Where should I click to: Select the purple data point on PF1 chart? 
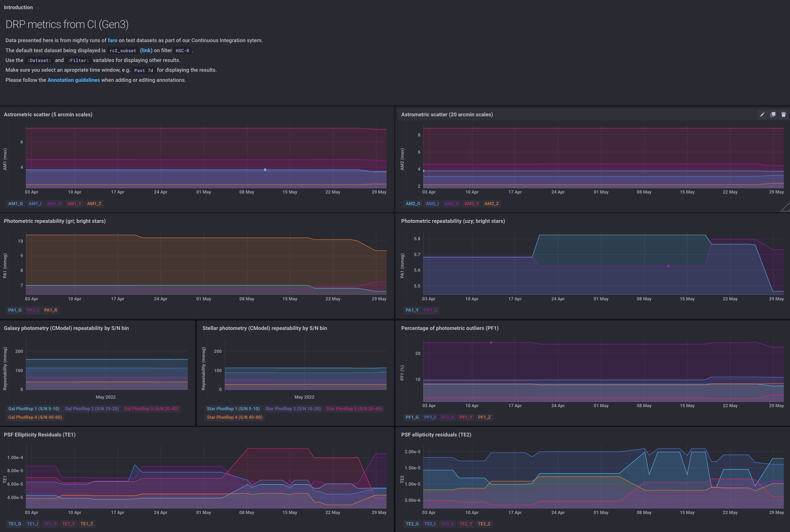point(491,342)
